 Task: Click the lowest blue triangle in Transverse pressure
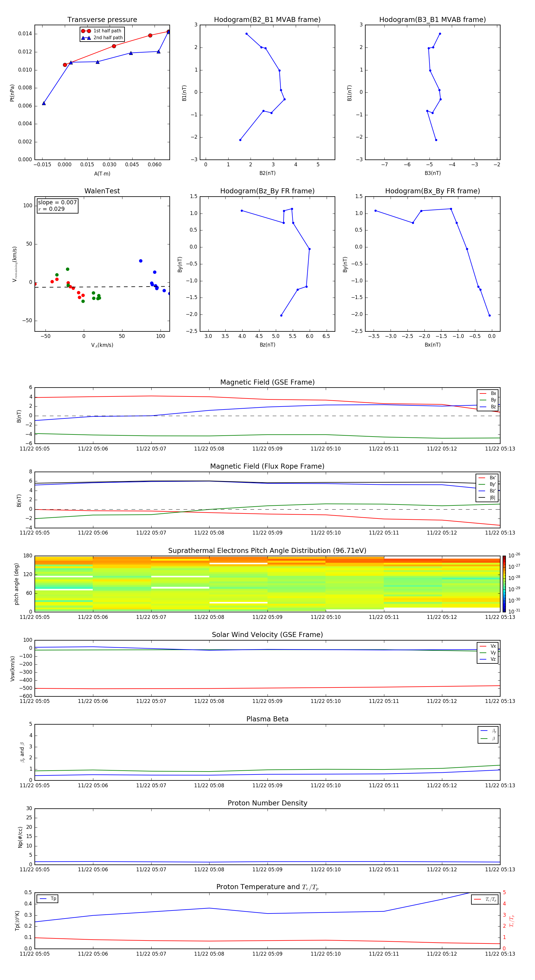[44, 103]
